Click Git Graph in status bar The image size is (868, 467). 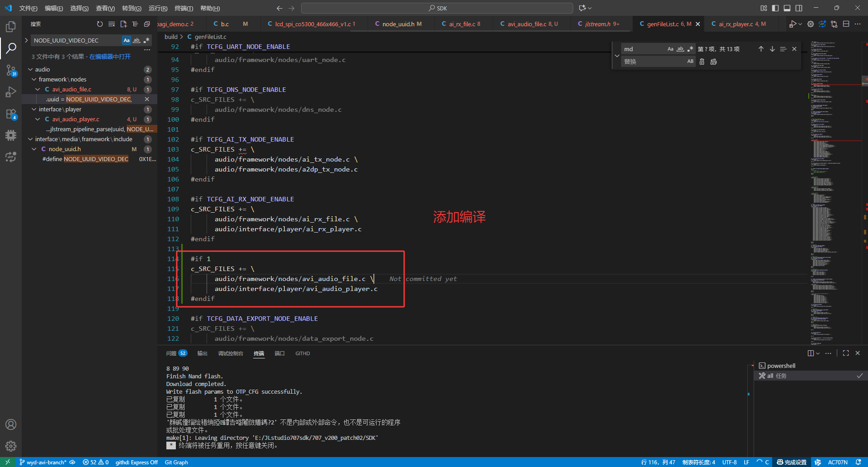coord(176,462)
